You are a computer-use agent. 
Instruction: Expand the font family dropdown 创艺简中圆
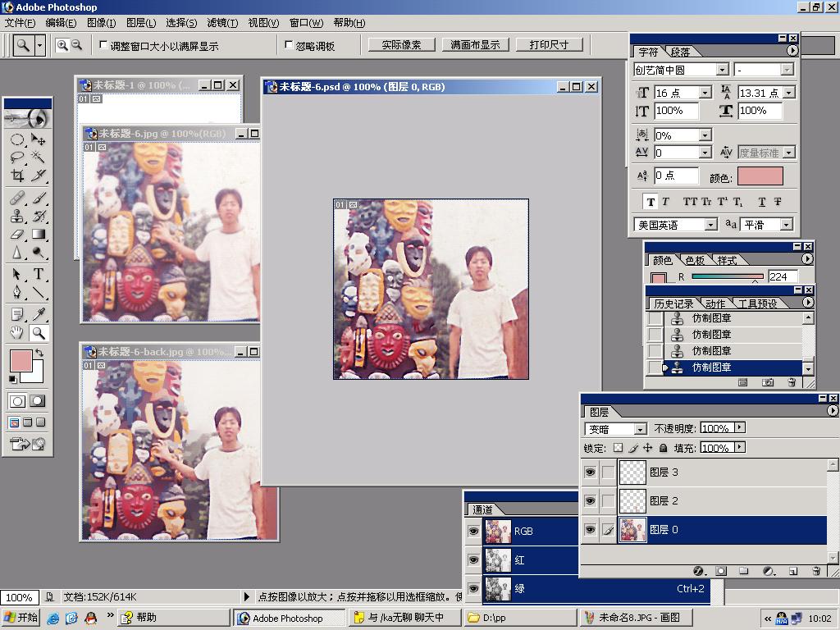[681, 71]
